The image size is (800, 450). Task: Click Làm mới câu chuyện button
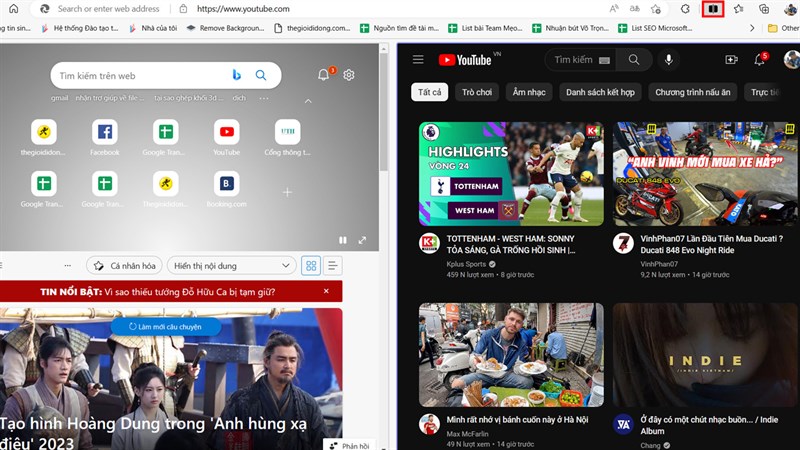pyautogui.click(x=166, y=327)
